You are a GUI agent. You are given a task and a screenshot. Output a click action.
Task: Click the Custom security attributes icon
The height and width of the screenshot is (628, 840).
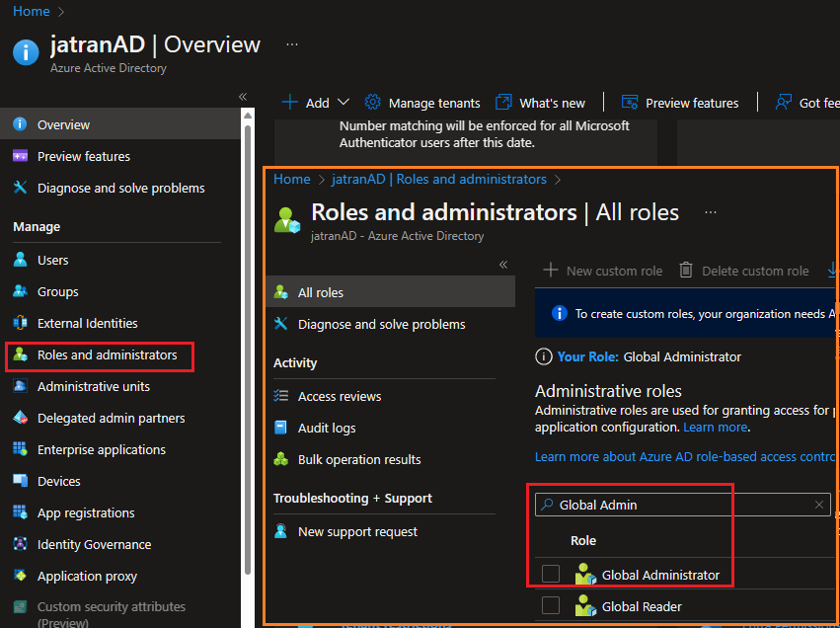[x=20, y=607]
